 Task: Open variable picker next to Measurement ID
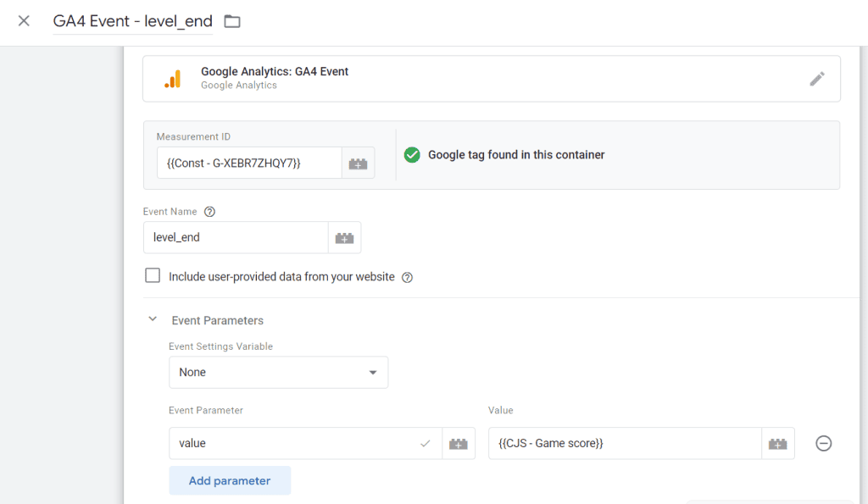pos(358,163)
